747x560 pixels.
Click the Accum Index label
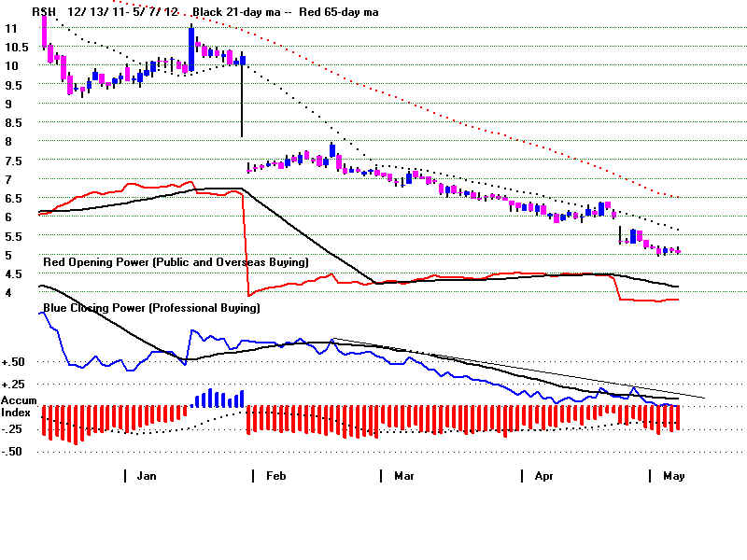point(18,406)
